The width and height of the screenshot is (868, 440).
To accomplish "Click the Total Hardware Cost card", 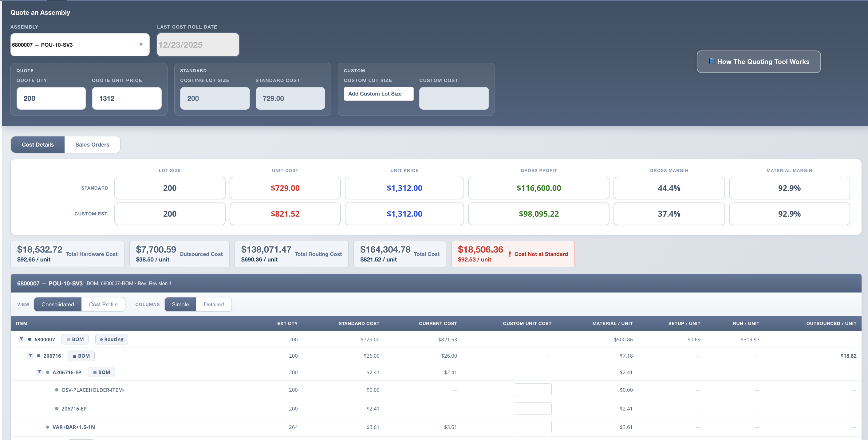I will [x=67, y=254].
